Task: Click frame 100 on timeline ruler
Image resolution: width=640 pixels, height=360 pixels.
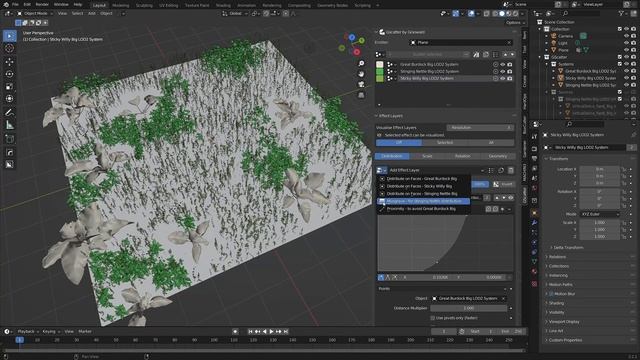Action: point(214,340)
